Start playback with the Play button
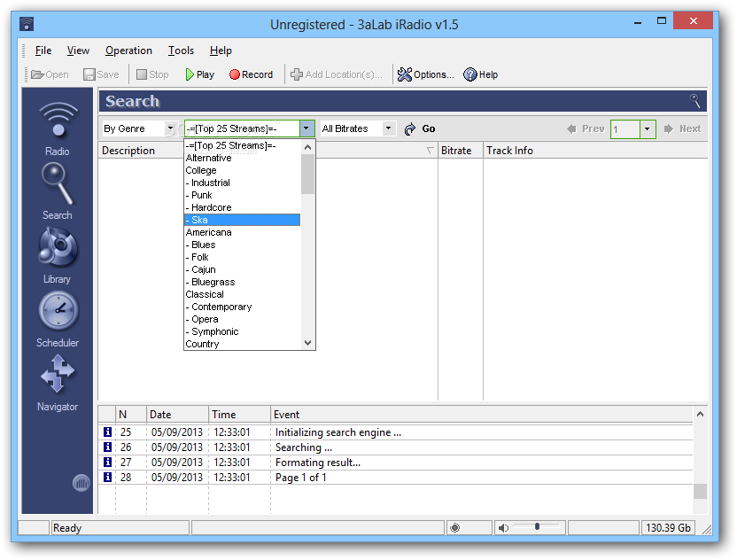This screenshot has height=560, width=737. (x=200, y=74)
